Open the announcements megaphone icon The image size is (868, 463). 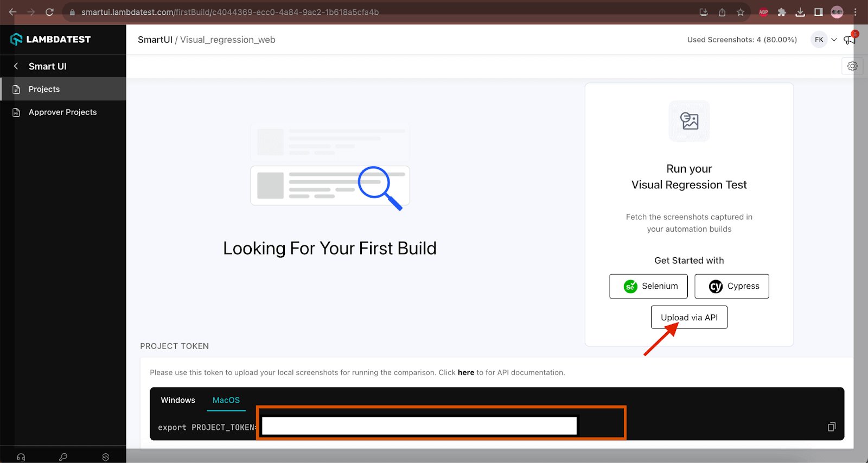tap(850, 40)
